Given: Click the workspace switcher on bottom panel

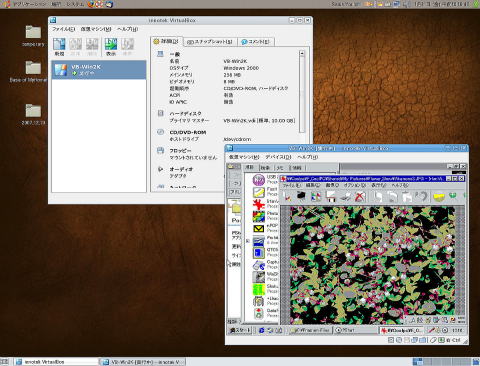Looking at the screenshot, I should 441,362.
